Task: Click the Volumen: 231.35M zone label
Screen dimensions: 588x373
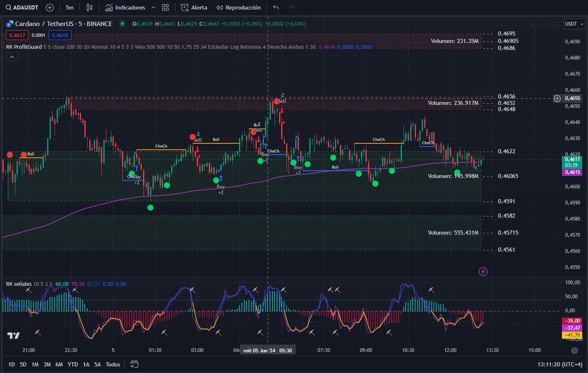Action: point(455,41)
